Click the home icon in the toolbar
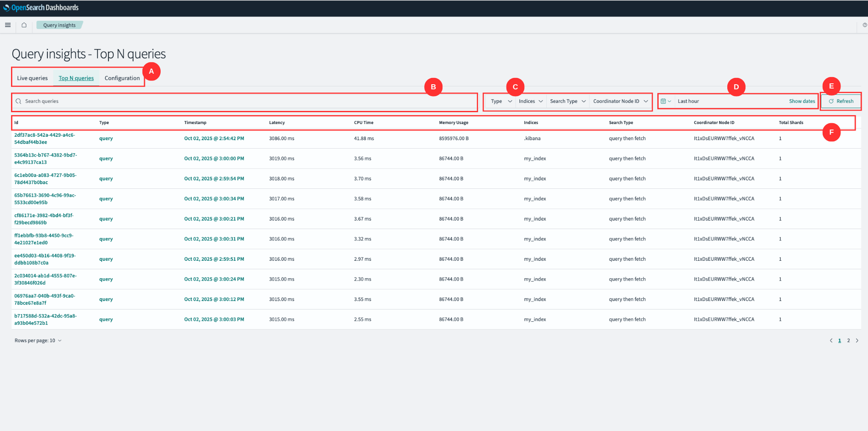The width and height of the screenshot is (868, 431). point(24,25)
